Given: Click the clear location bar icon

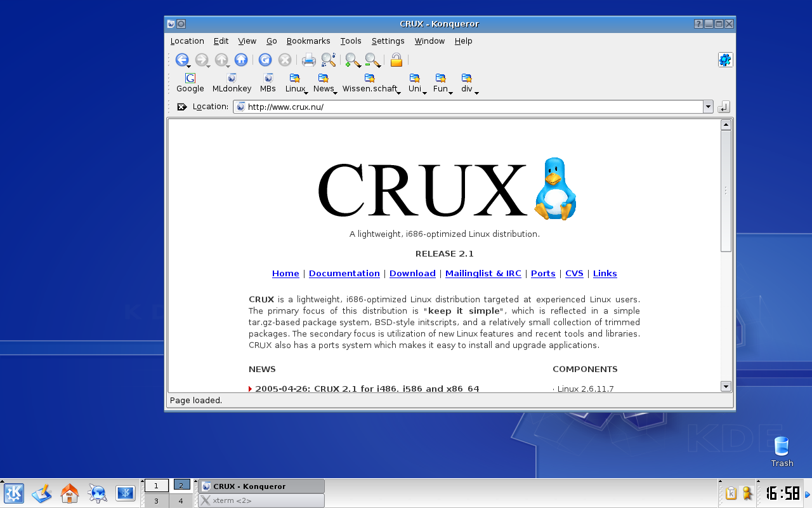Looking at the screenshot, I should pos(182,107).
